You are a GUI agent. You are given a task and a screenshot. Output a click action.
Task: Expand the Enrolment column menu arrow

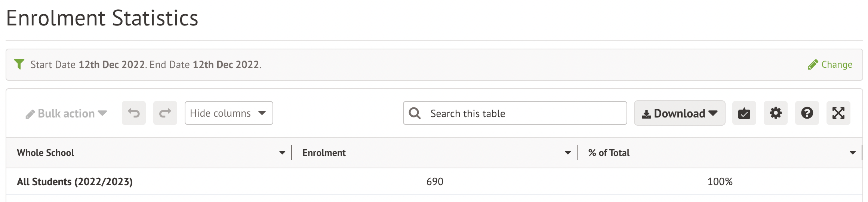click(568, 153)
